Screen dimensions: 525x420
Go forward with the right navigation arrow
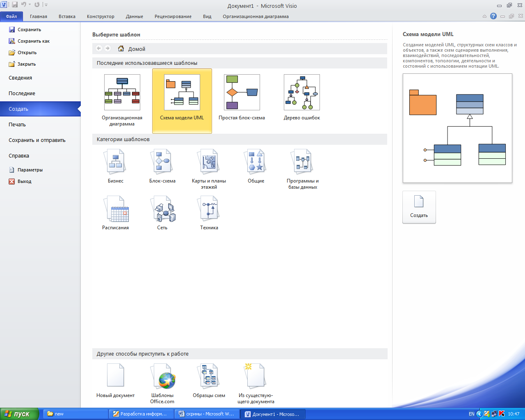click(x=107, y=48)
